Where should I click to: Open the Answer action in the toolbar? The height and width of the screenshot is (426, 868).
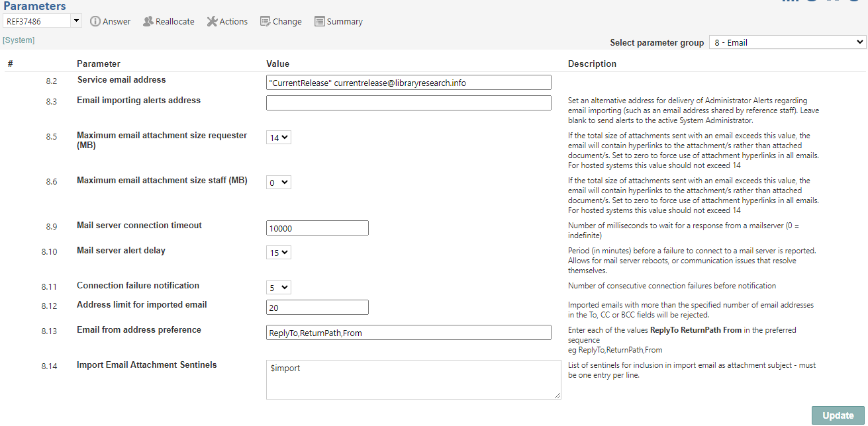[x=110, y=21]
